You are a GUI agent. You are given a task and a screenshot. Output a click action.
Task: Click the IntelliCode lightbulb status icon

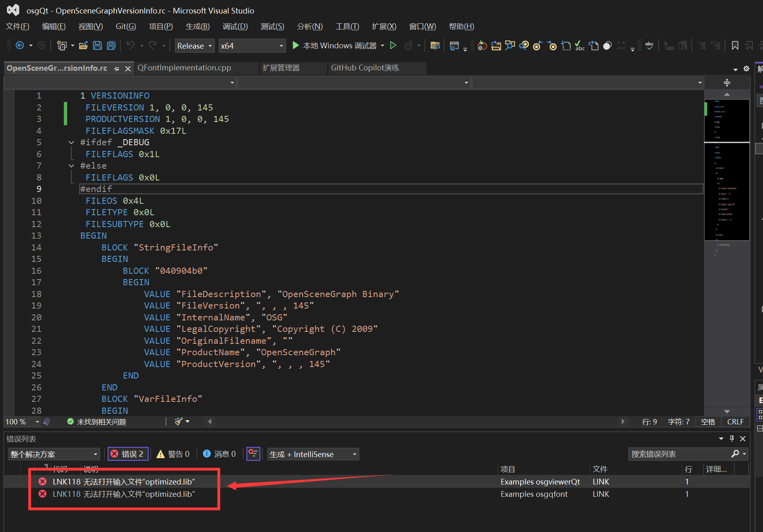[47, 422]
